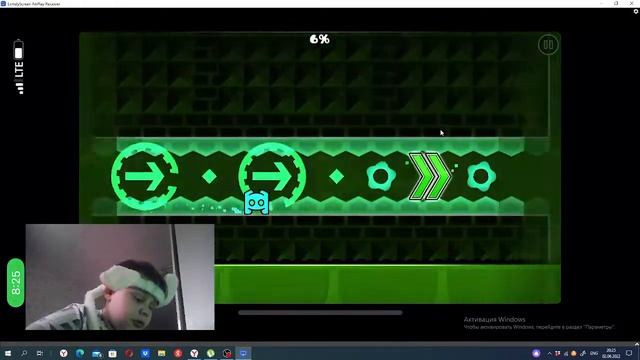The width and height of the screenshot is (640, 360).
Task: Click the phone battery indicator icon
Action: [18, 49]
